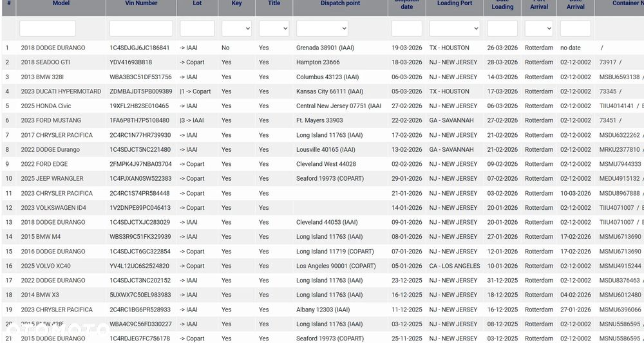Click dispatch point Lousville 40165 (IAAI)
The width and height of the screenshot is (644, 343).
click(326, 149)
